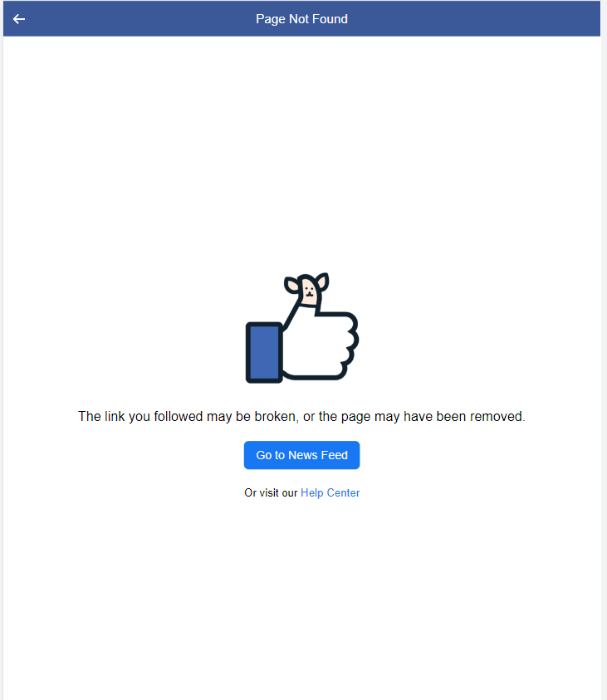This screenshot has width=607, height=700.
Task: Click the word "broken" in the message
Action: pos(276,417)
